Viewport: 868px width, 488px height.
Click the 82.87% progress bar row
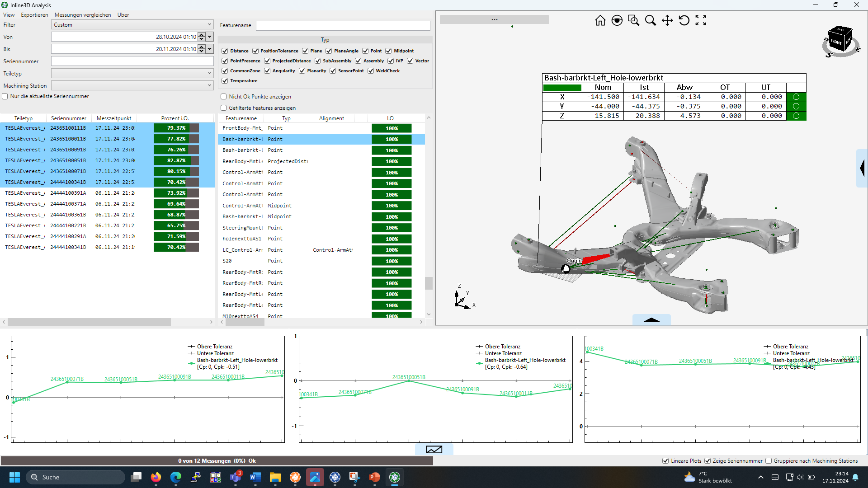pos(176,160)
